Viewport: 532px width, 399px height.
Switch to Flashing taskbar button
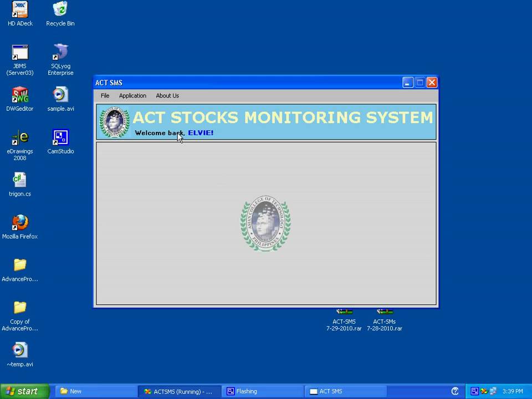263,391
